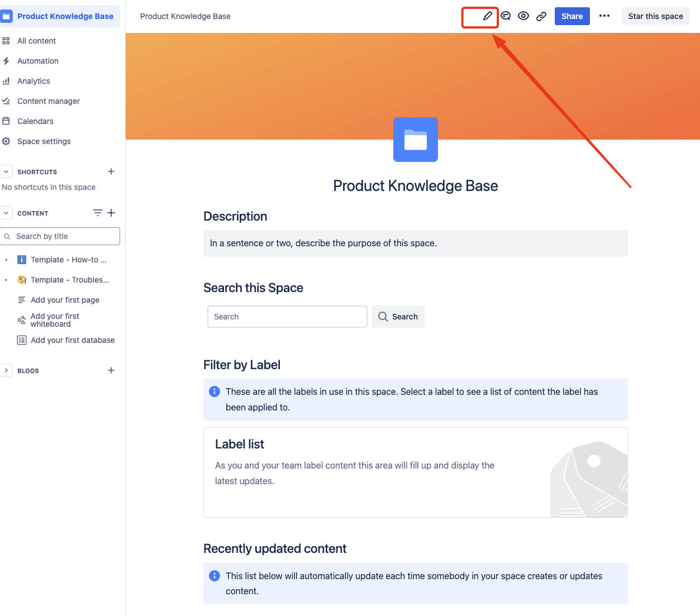Open the more actions ellipsis menu

click(x=604, y=16)
